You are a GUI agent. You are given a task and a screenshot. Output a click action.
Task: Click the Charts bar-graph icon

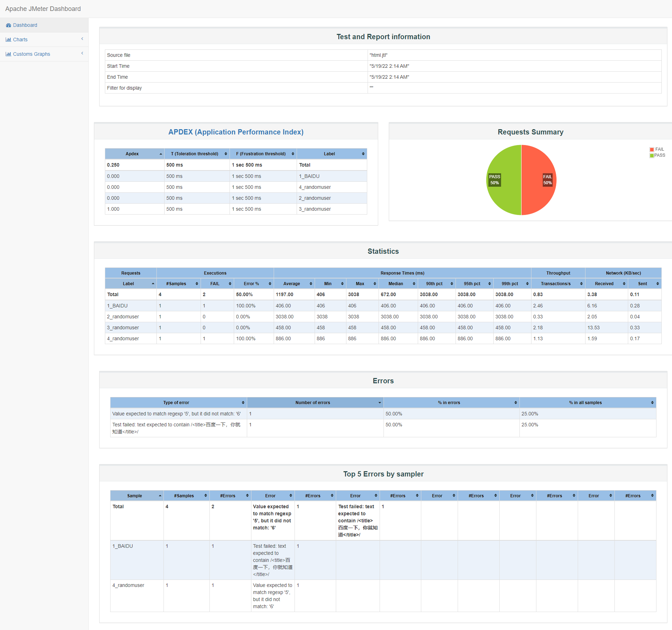8,40
